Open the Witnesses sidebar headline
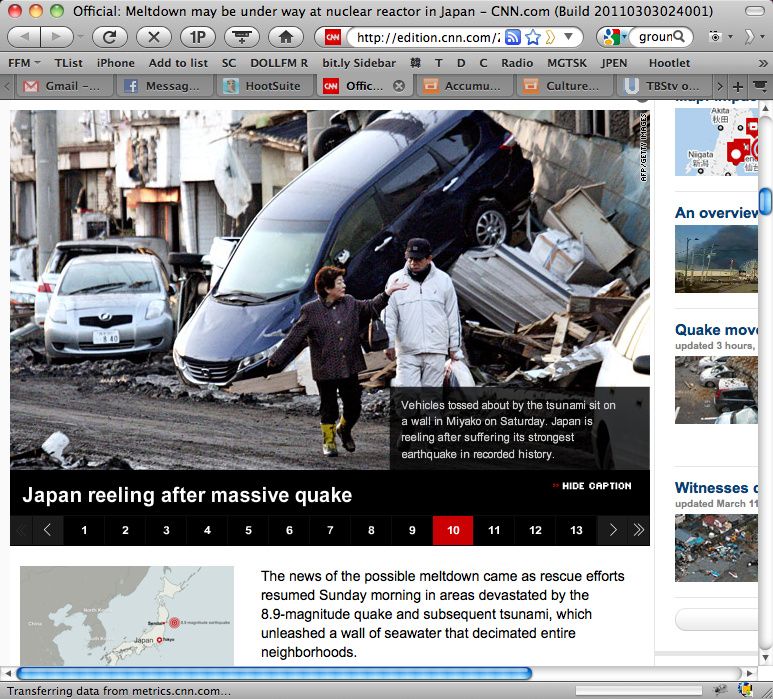773x699 pixels. coord(716,488)
